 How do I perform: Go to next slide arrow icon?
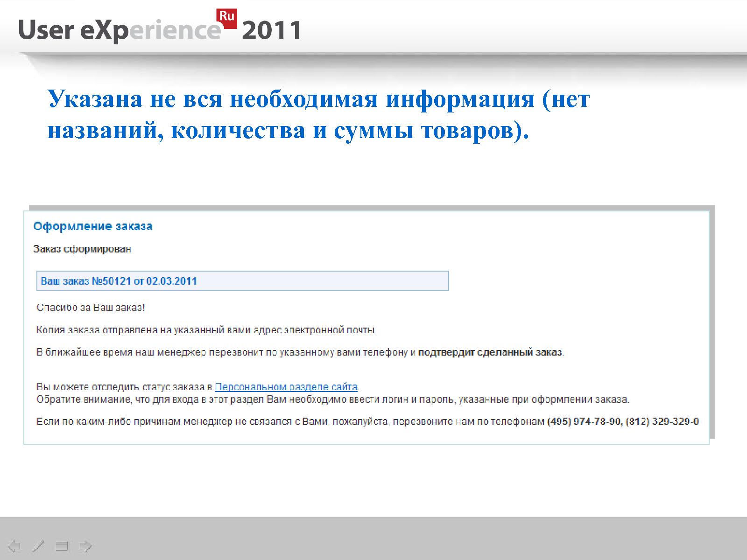[85, 546]
